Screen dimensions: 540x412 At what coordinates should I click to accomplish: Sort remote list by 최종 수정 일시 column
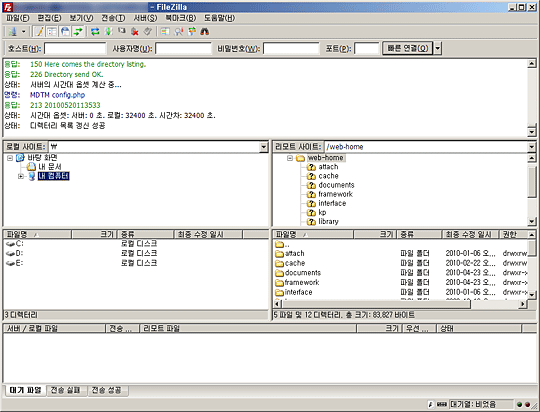pos(470,235)
